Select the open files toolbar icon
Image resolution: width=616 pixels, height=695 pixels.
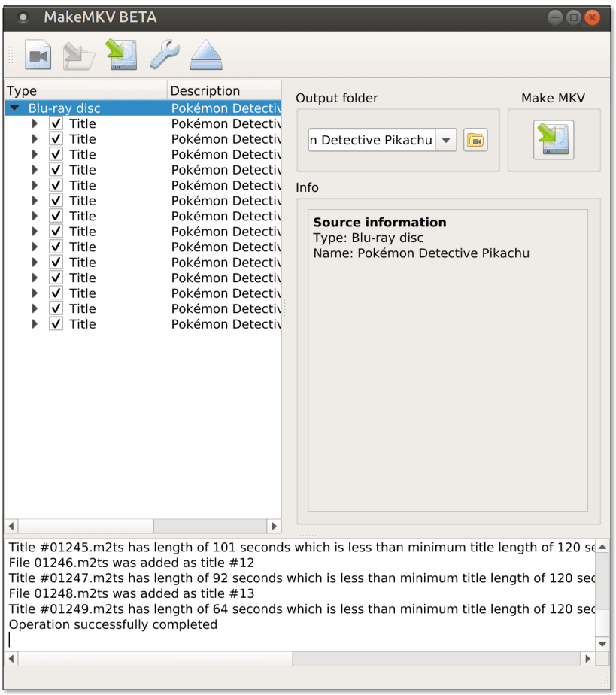click(80, 54)
